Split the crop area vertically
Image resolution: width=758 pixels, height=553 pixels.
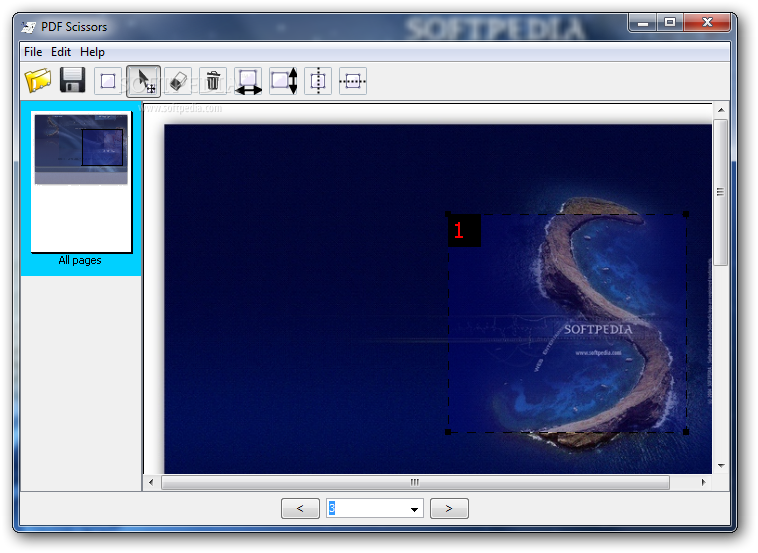point(318,81)
